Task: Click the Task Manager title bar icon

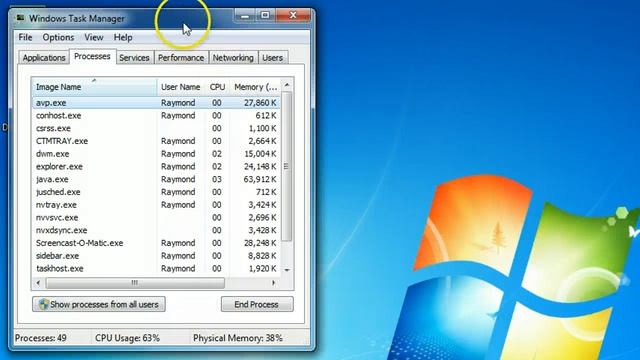Action: [x=20, y=18]
